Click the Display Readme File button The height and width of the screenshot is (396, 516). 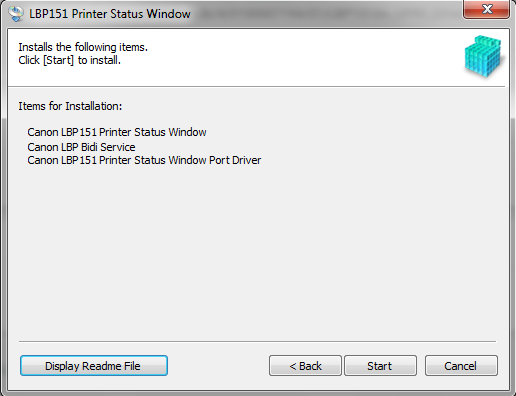[x=94, y=366]
